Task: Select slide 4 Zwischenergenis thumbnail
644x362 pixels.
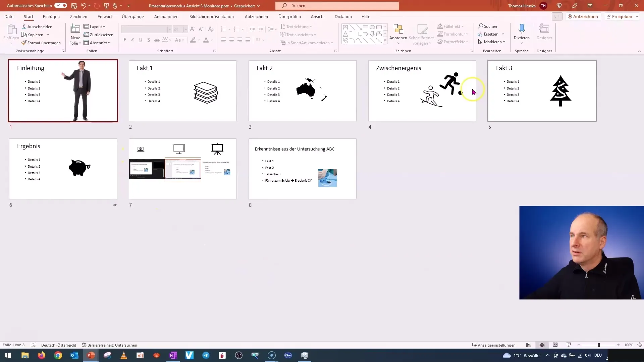Action: click(422, 91)
